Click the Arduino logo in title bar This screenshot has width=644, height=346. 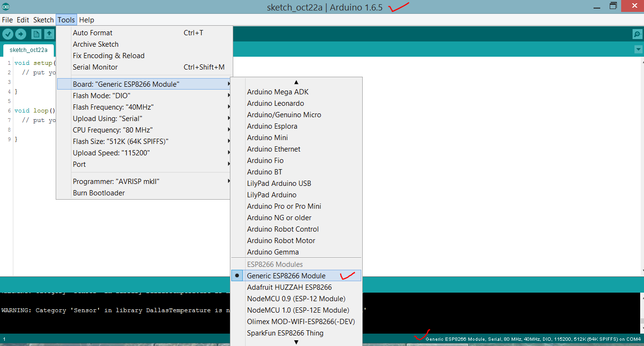tap(5, 7)
